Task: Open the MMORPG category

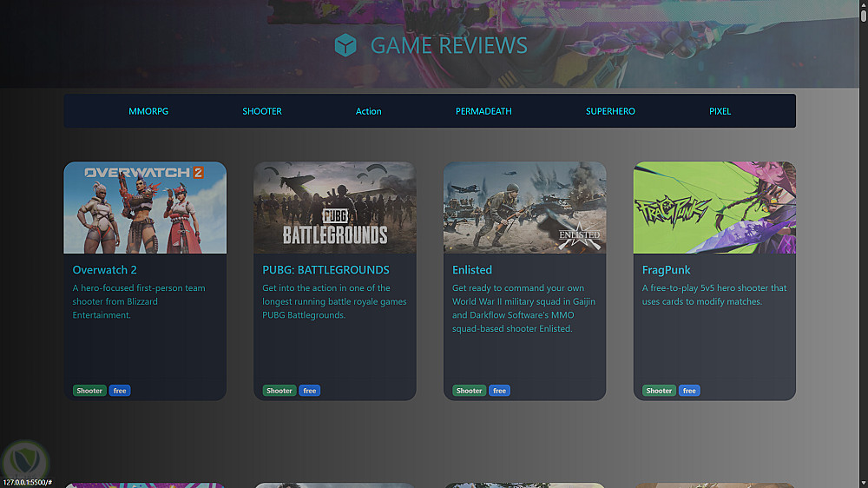Action: 148,111
